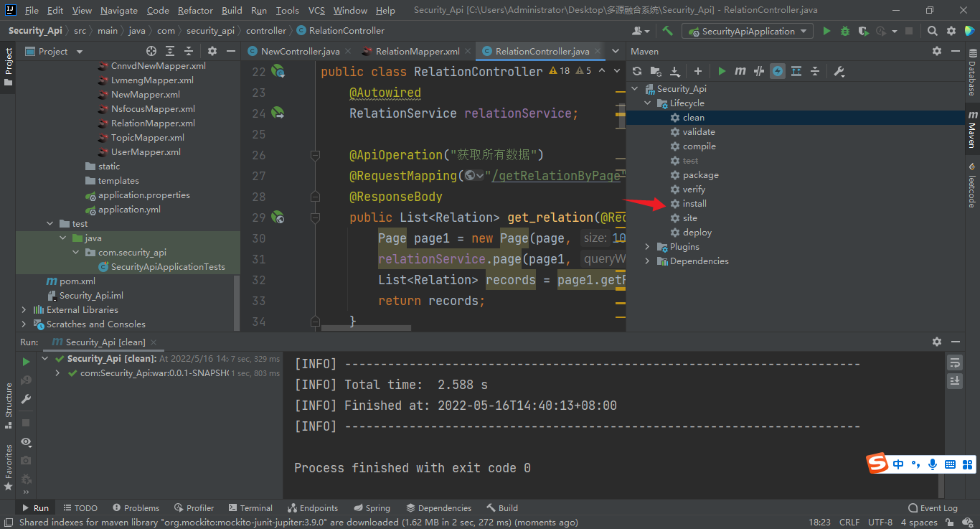Image resolution: width=980 pixels, height=529 pixels.
Task: Open Structure side tool window
Action: 9,406
